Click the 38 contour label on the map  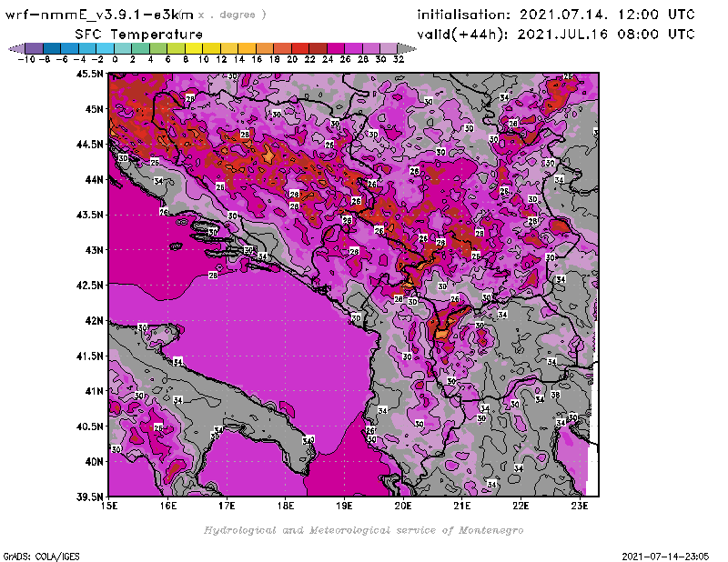tap(555, 395)
